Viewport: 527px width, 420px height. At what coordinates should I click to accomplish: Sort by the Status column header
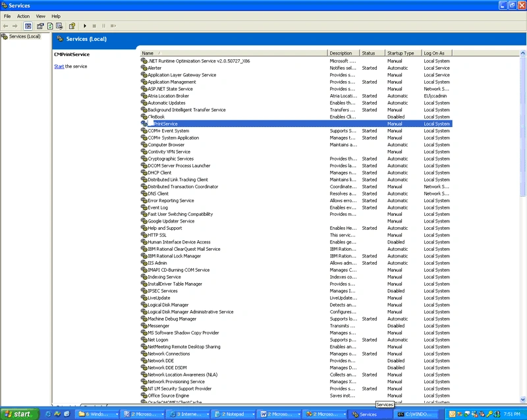(x=372, y=53)
